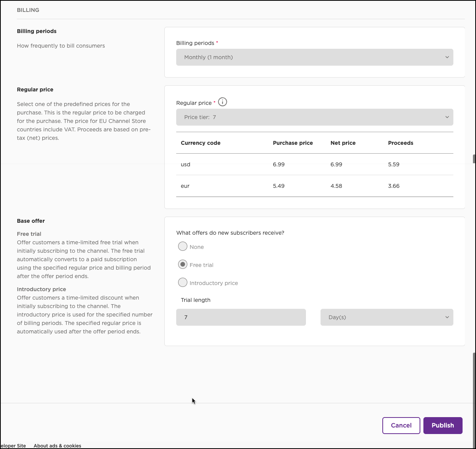The height and width of the screenshot is (449, 476).
Task: Click the Currency code column header
Action: [x=200, y=143]
